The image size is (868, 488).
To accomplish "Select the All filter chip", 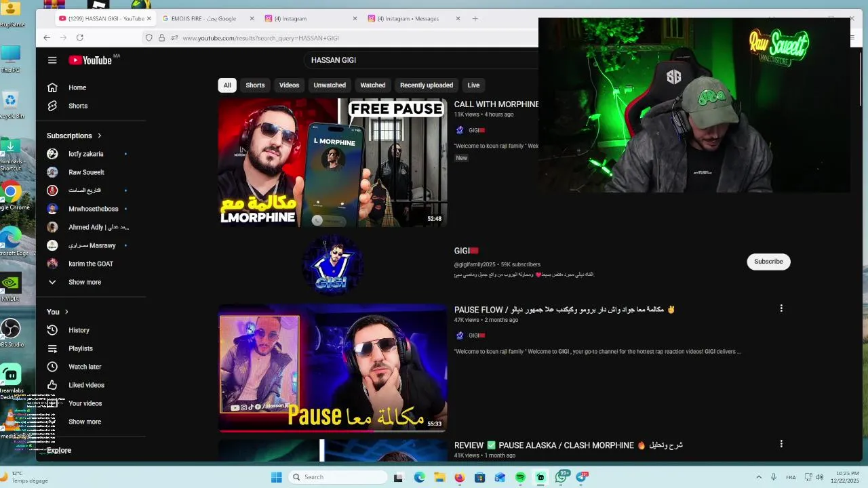I will (x=227, y=85).
